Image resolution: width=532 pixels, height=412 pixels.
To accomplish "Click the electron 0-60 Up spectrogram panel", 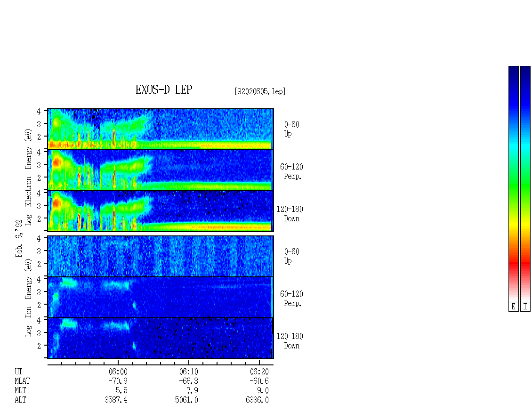I will [161, 129].
